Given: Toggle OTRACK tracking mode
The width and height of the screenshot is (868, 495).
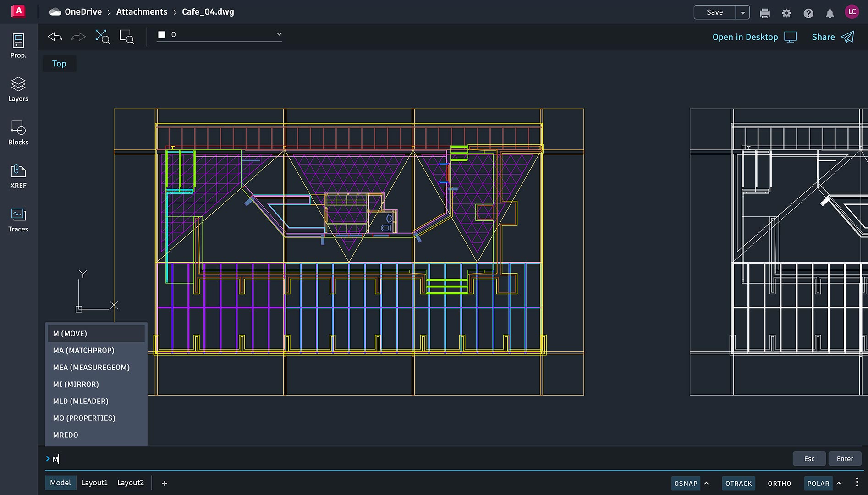Looking at the screenshot, I should tap(738, 484).
